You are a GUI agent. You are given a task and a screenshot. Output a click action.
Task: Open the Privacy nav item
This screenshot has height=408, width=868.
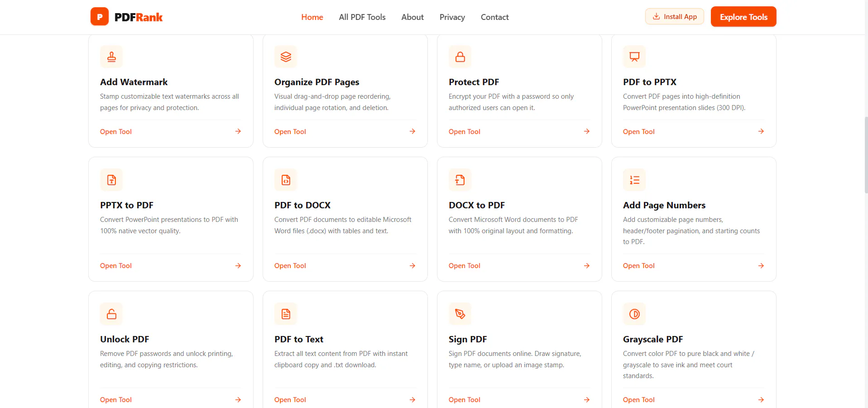[452, 17]
